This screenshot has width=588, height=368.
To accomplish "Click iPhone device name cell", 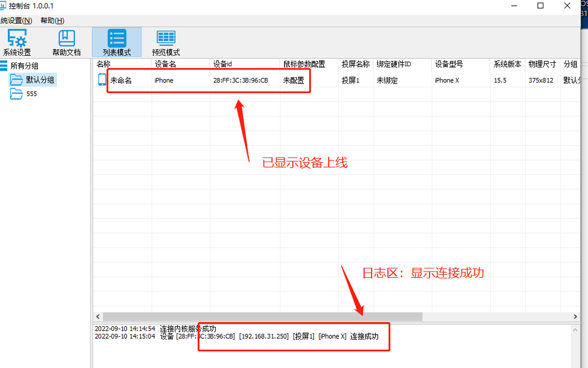I will 164,80.
